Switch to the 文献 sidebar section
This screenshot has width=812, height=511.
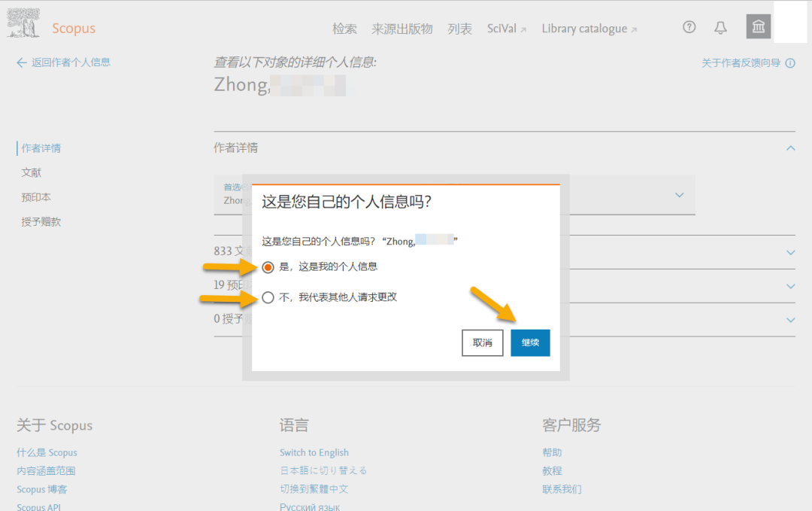pos(31,172)
